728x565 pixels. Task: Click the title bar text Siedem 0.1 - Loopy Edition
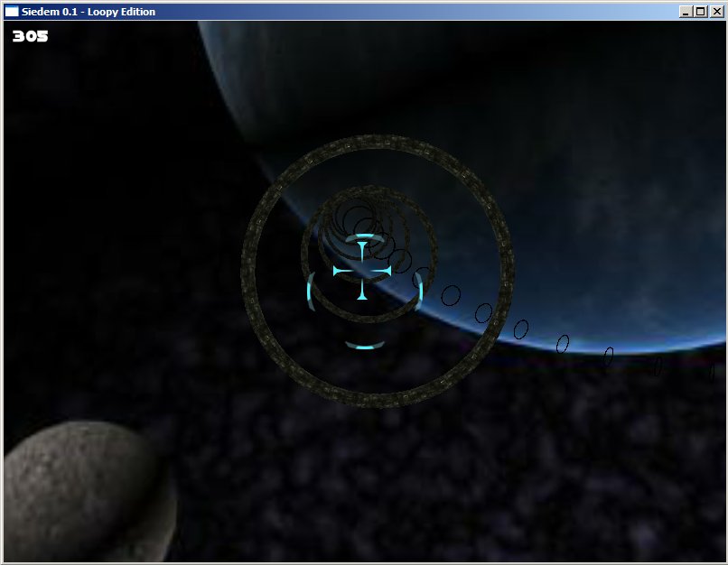[89, 12]
